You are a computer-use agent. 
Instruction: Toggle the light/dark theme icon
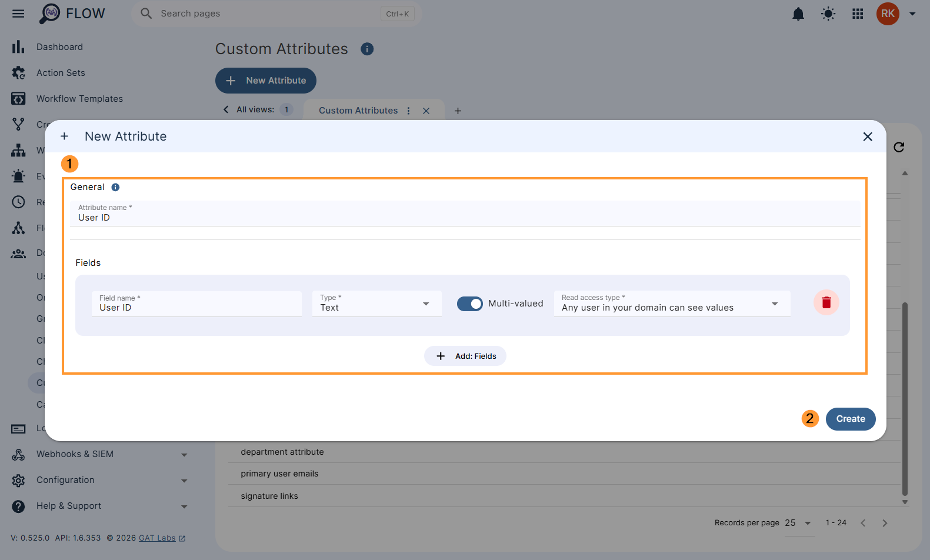tap(828, 14)
